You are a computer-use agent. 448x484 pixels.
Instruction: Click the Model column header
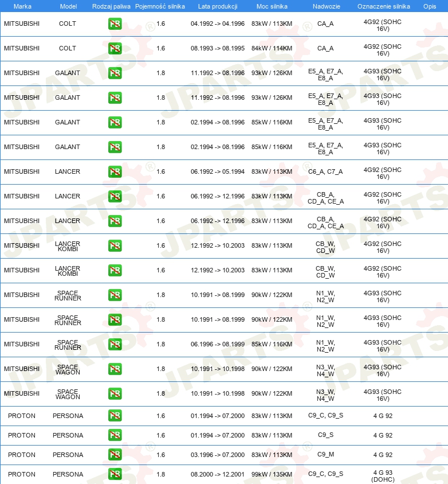[x=68, y=6]
